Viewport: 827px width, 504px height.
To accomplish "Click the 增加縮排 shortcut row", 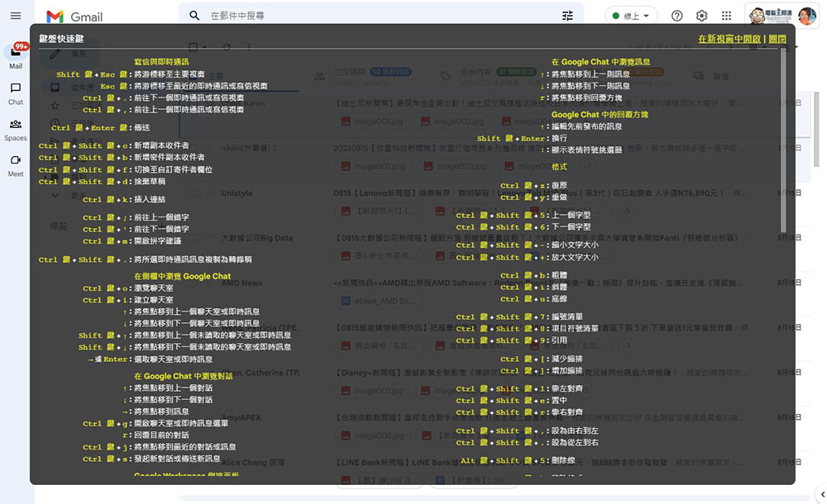I will [542, 371].
